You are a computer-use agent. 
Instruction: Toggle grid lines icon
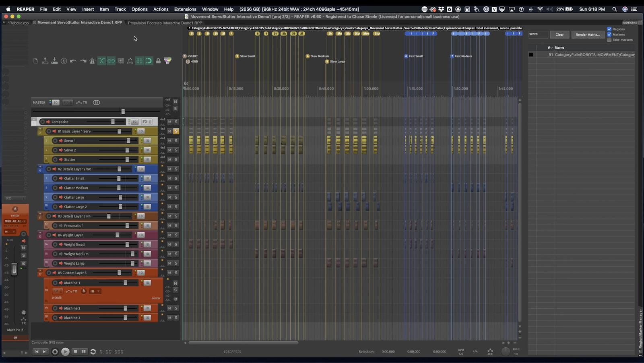139,61
